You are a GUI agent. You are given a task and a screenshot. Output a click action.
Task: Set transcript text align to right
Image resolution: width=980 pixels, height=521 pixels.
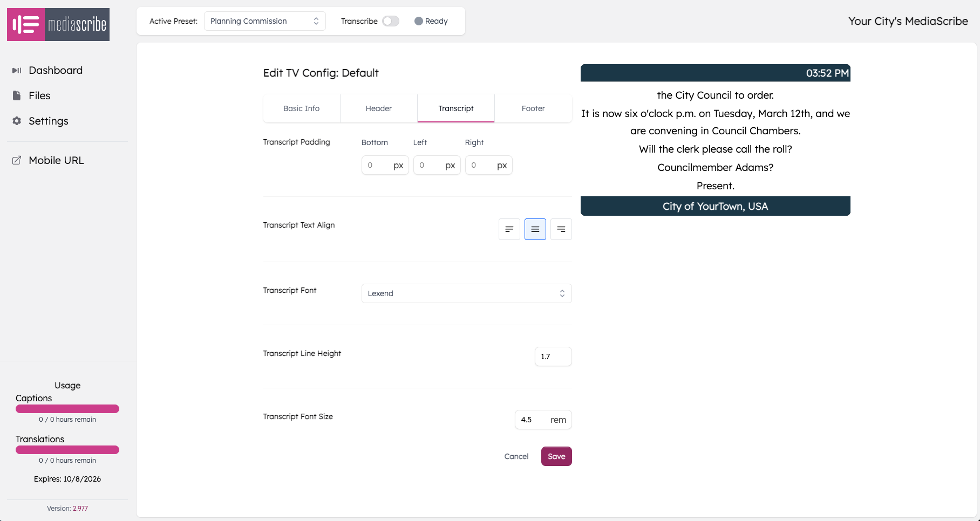coord(561,229)
